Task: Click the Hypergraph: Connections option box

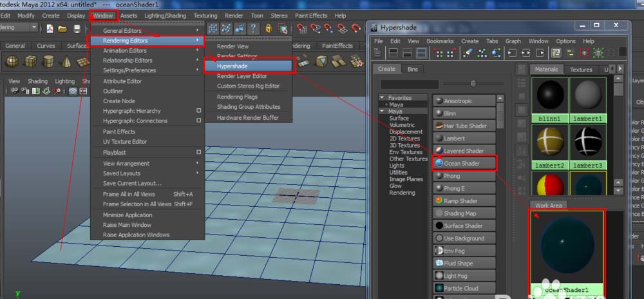Action: (198, 121)
